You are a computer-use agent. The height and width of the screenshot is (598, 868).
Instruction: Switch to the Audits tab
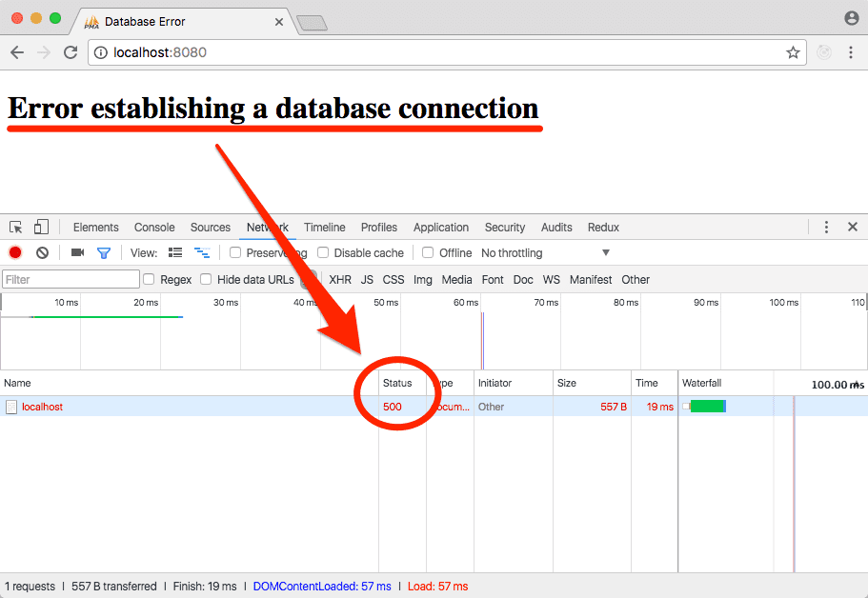(556, 228)
